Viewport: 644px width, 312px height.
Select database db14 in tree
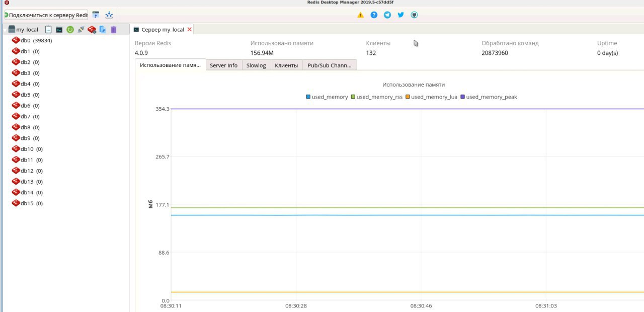point(28,193)
